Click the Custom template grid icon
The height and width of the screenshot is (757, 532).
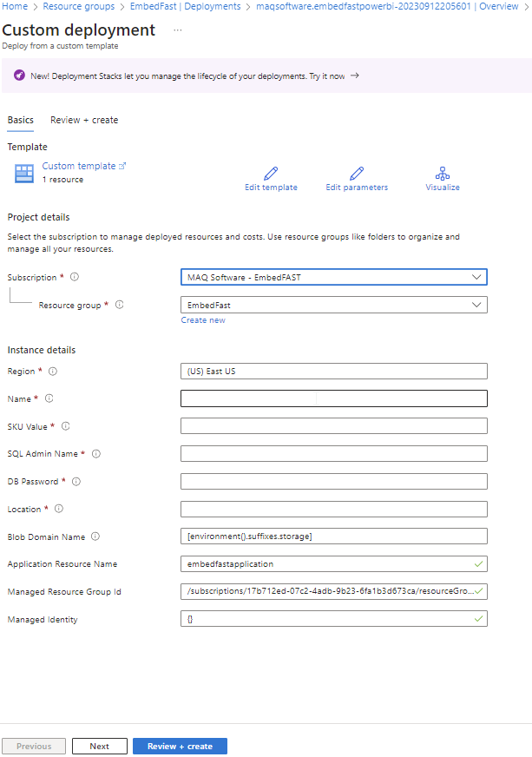click(24, 173)
